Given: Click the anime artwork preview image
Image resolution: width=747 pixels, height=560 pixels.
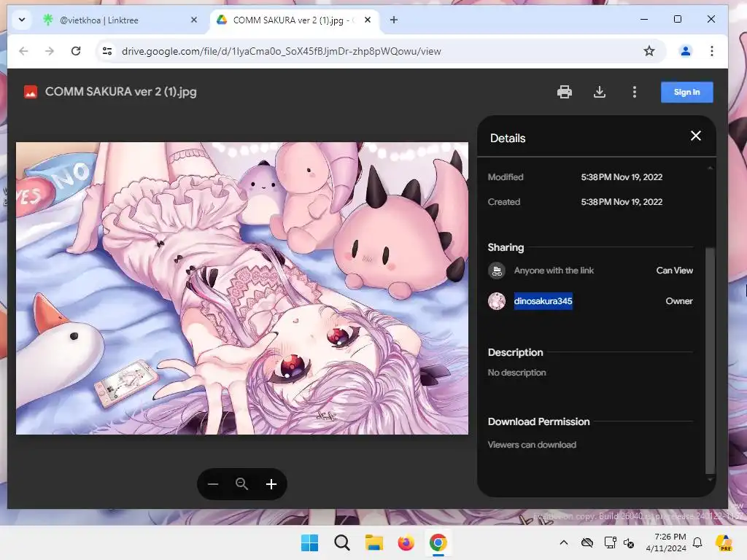Looking at the screenshot, I should pyautogui.click(x=242, y=288).
